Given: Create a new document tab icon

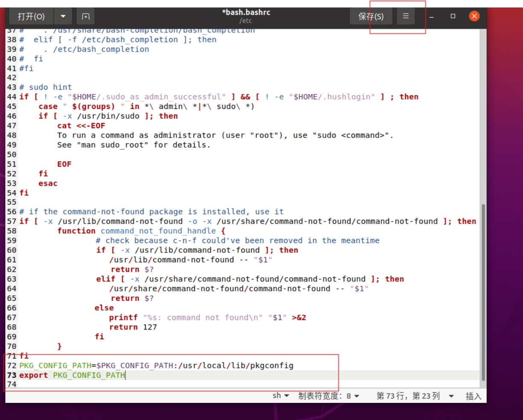Looking at the screenshot, I should tap(86, 17).
